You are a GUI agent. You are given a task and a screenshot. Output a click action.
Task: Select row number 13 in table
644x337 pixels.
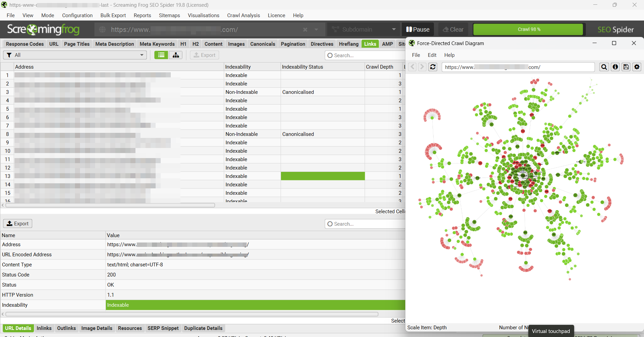(x=7, y=176)
